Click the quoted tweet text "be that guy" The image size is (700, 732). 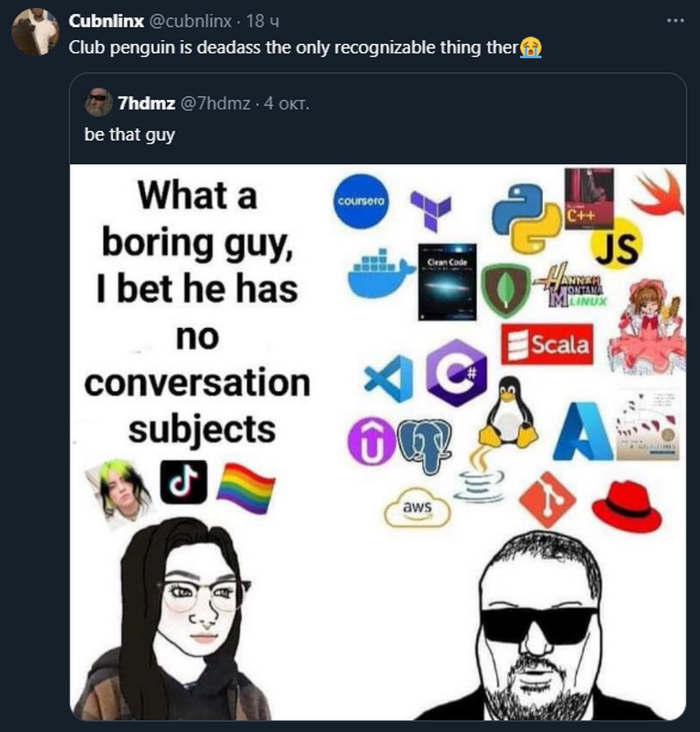pos(129,135)
